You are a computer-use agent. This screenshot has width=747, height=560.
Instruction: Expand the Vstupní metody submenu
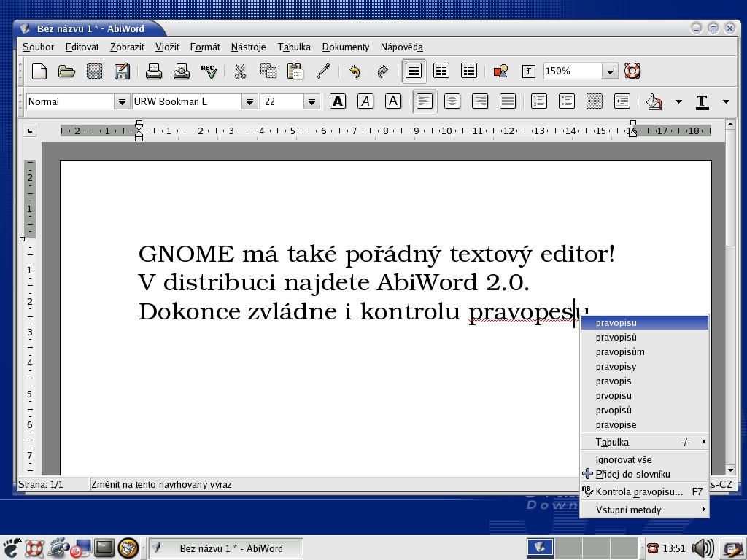(645, 510)
